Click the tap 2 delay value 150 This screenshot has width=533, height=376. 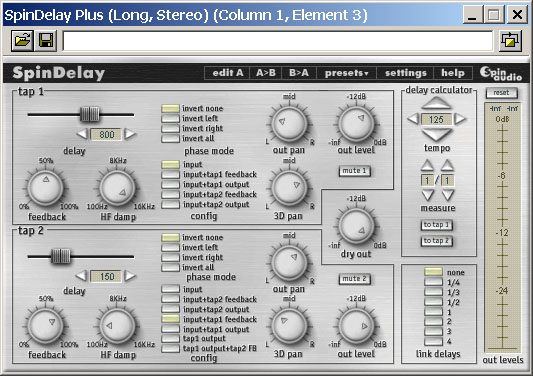pyautogui.click(x=106, y=276)
